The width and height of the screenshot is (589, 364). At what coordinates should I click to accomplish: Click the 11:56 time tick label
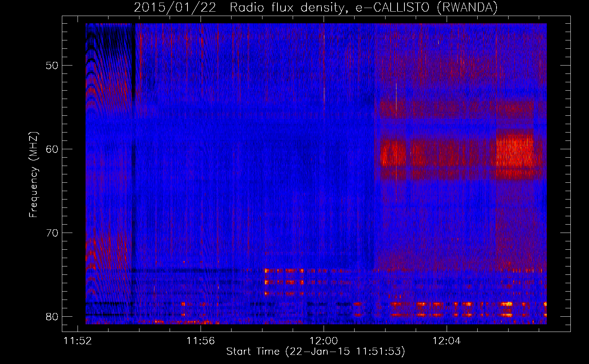coord(201,341)
